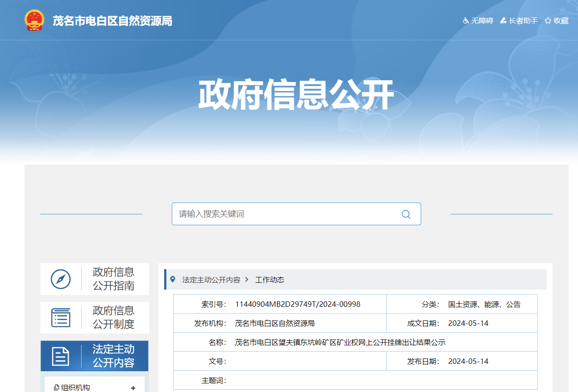Viewport: 578px width, 392px height.
Task: Click the 长者助手 elder assistant icon
Action: click(x=503, y=21)
